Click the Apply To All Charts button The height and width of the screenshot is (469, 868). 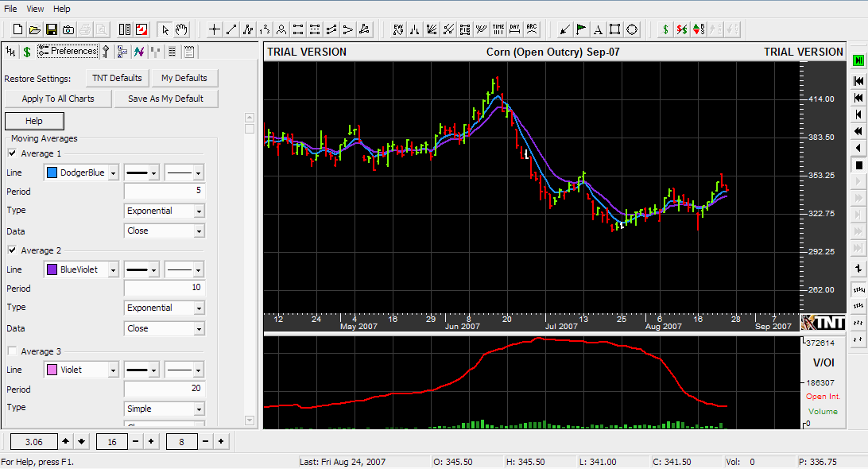pos(58,99)
